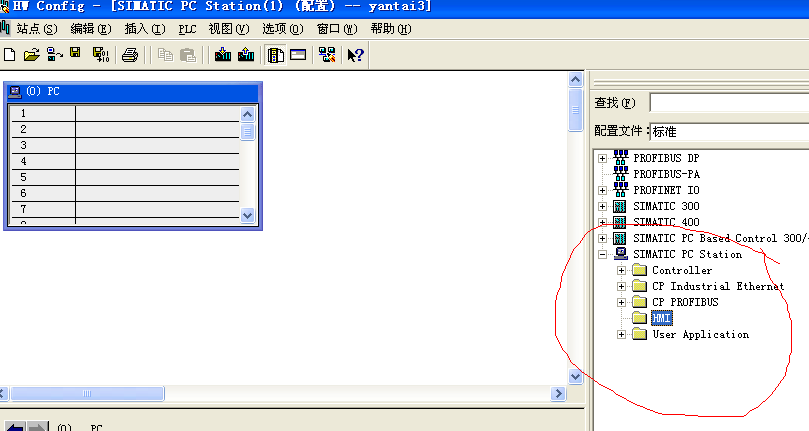The width and height of the screenshot is (809, 431).
Task: Open the 选项(O) menu
Action: 283,29
